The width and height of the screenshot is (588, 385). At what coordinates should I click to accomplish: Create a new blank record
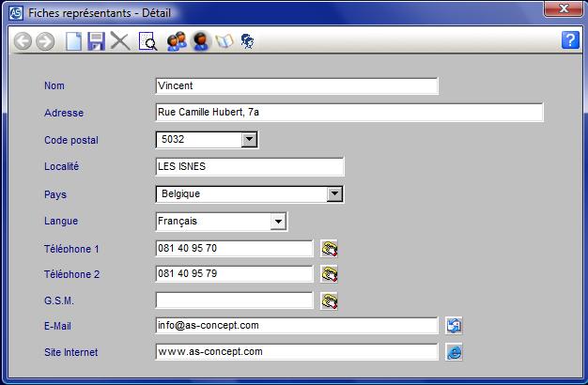pos(73,41)
